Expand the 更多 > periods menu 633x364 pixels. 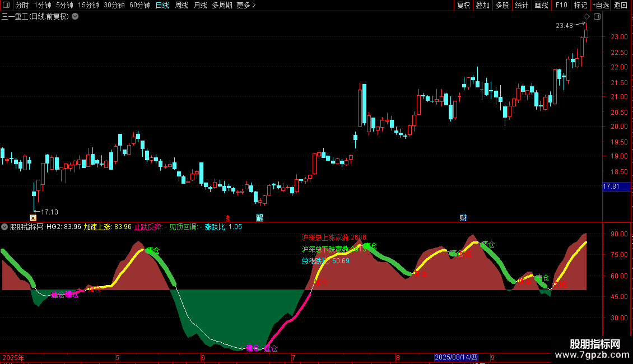246,5
